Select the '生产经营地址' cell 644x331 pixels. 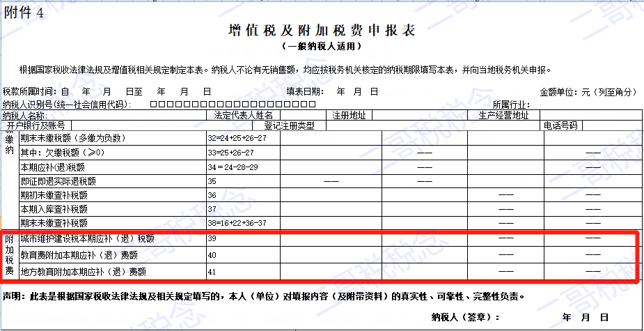pyautogui.click(x=503, y=115)
